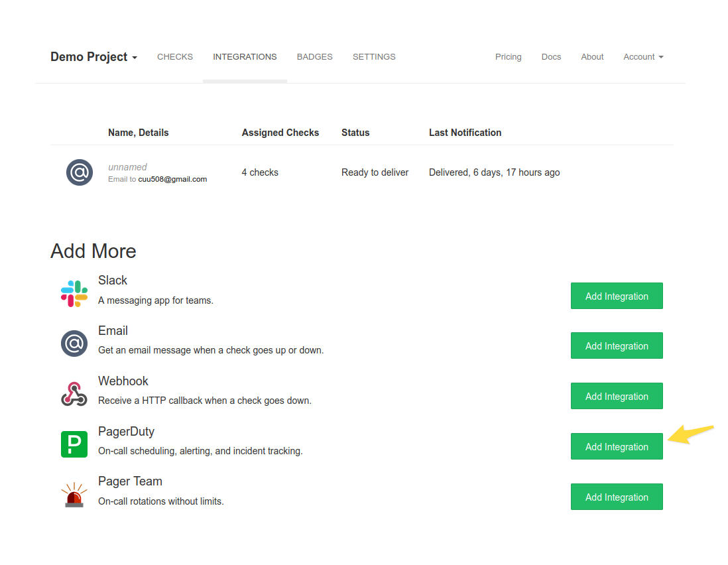Open the Pricing page link

click(509, 56)
